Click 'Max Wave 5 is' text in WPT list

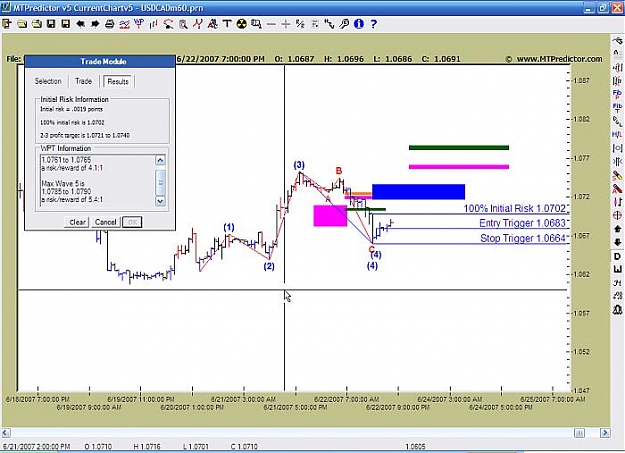(63, 184)
